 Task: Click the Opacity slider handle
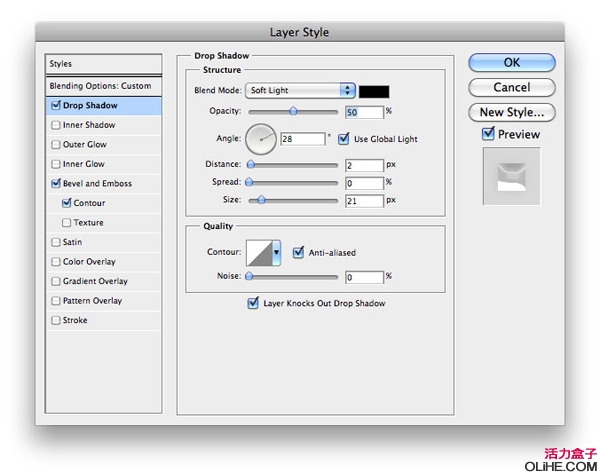[293, 111]
